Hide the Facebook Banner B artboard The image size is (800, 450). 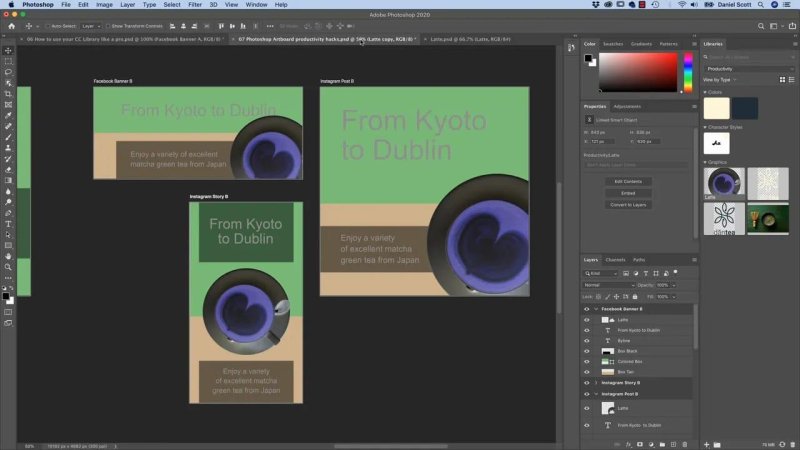coord(586,309)
